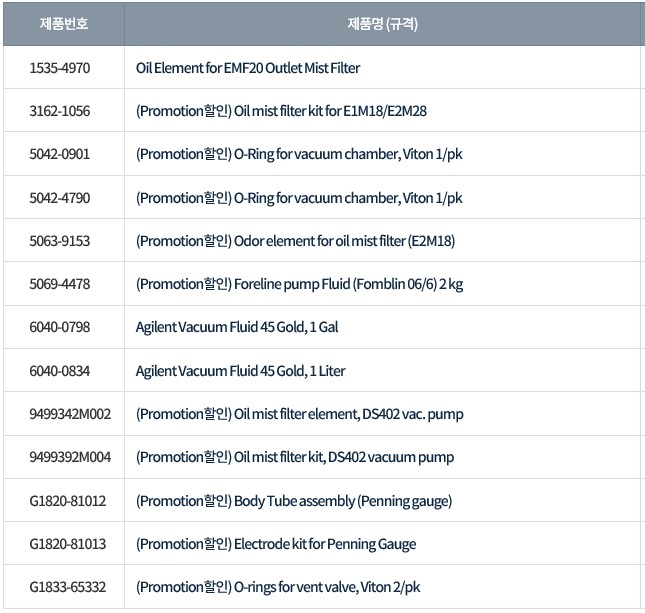Select product number 1535-4970

tap(60, 68)
